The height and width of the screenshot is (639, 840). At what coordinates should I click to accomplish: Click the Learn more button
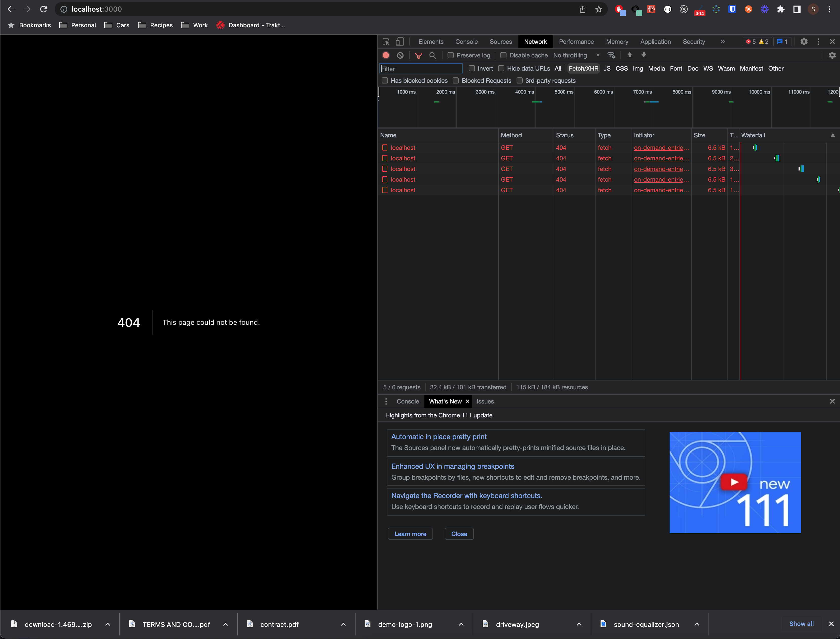tap(410, 534)
